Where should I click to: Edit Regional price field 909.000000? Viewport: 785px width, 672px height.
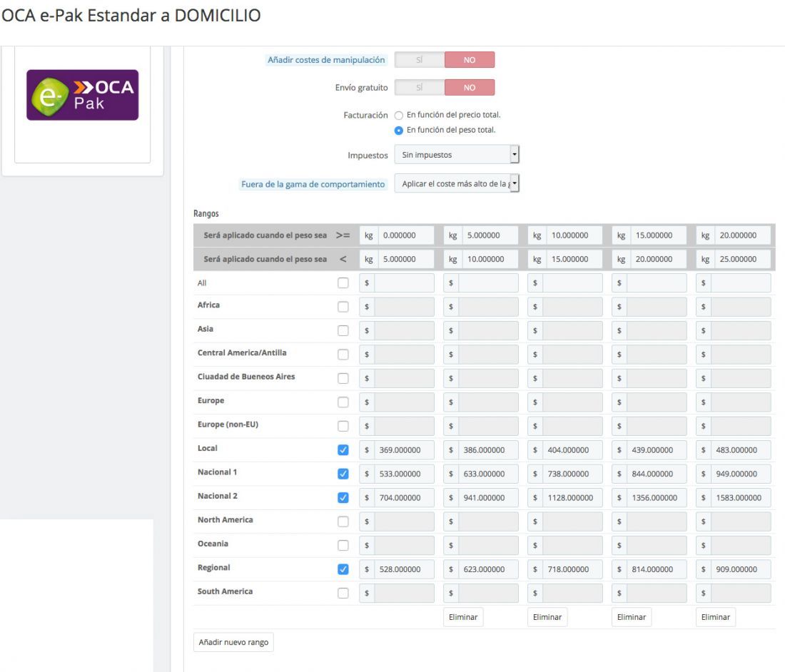(741, 569)
